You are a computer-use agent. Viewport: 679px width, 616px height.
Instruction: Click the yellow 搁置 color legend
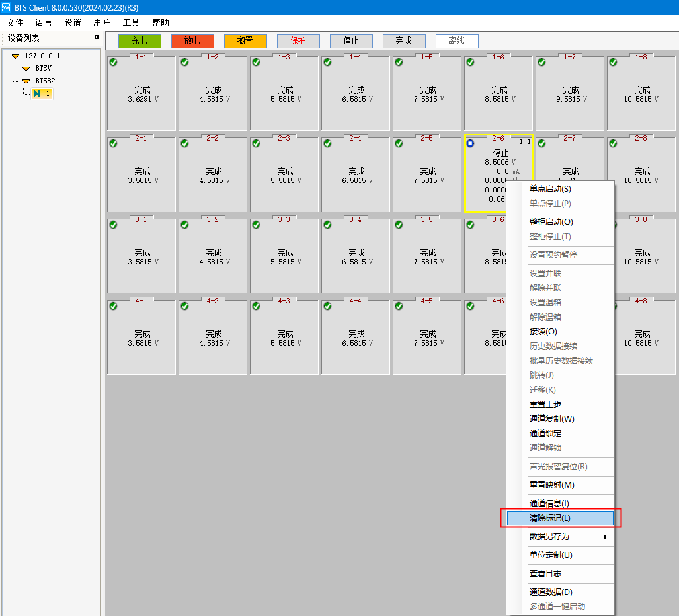click(245, 41)
